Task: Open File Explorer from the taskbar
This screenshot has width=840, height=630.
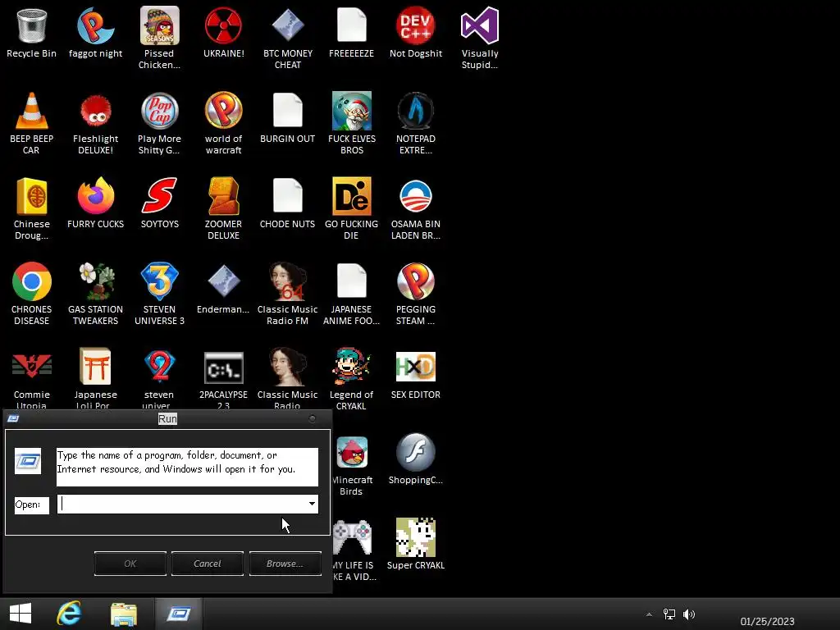Action: (x=124, y=614)
